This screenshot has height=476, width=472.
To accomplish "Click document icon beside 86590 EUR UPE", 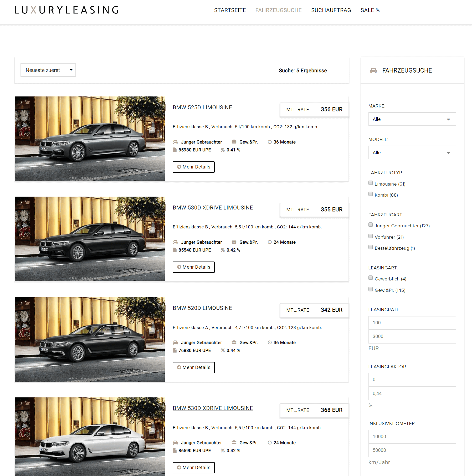I will click(175, 451).
